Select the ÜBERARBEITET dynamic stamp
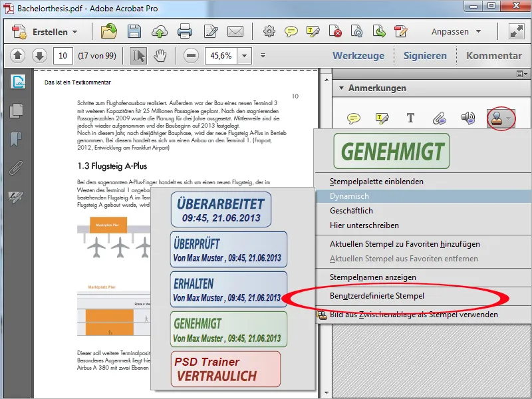Screen dimensions: 532x399 (221, 209)
